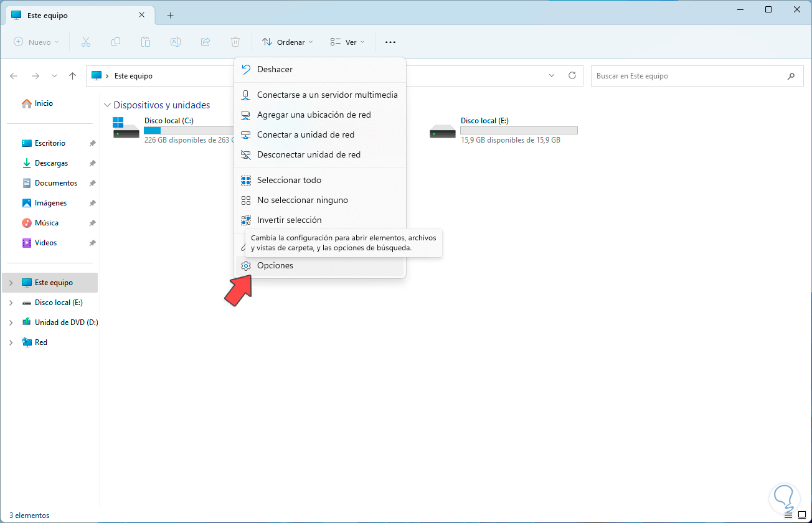Click the Copy icon in the toolbar
The width and height of the screenshot is (812, 523).
(116, 42)
